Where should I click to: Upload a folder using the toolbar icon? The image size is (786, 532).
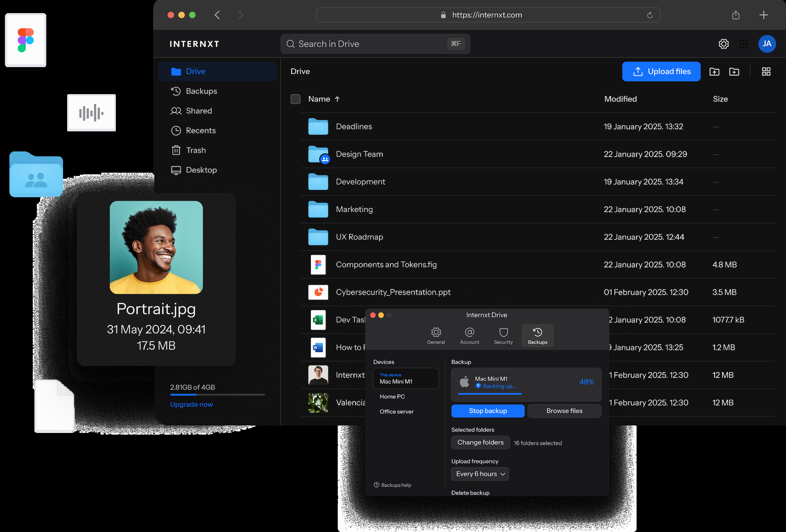tap(714, 71)
